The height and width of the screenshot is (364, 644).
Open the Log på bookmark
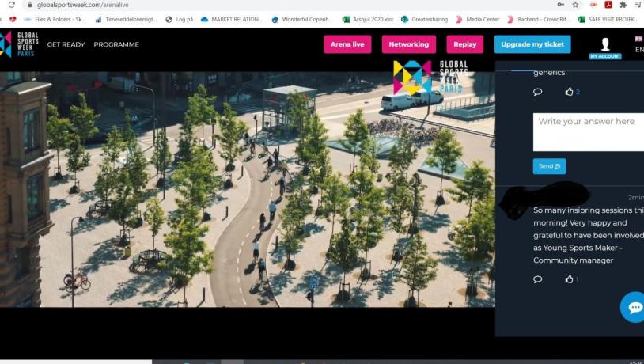coord(180,19)
